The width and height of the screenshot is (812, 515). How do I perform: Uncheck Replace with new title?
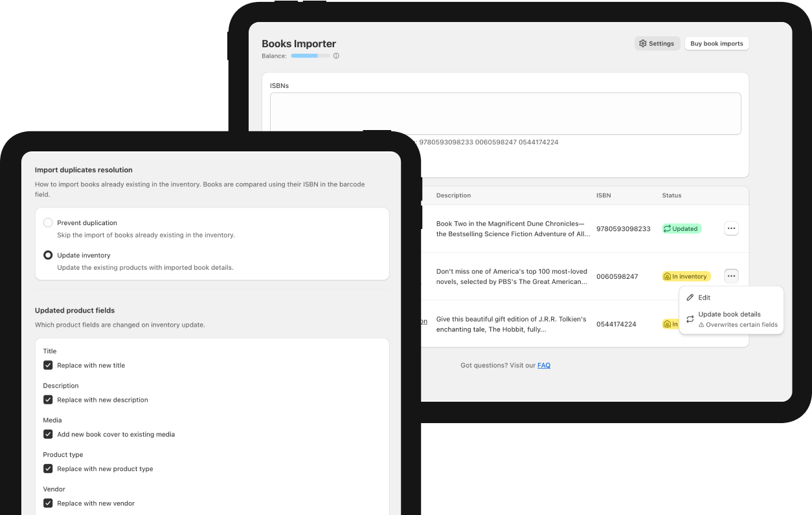point(48,365)
